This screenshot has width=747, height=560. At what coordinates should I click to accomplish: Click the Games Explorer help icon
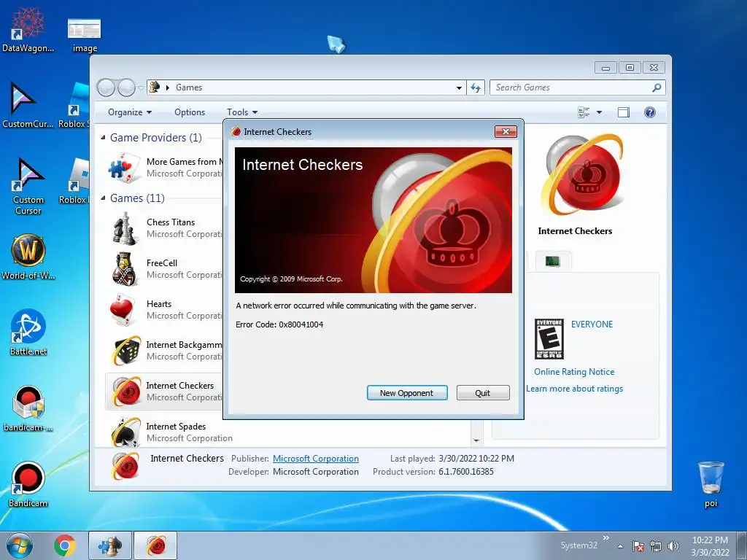coord(649,112)
